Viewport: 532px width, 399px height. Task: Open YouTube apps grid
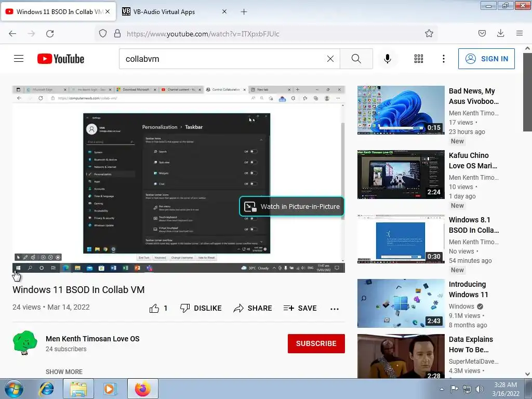[419, 59]
